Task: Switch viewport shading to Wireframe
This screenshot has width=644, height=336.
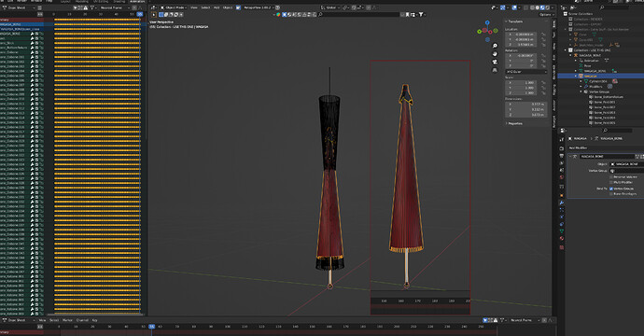Action: coord(532,7)
